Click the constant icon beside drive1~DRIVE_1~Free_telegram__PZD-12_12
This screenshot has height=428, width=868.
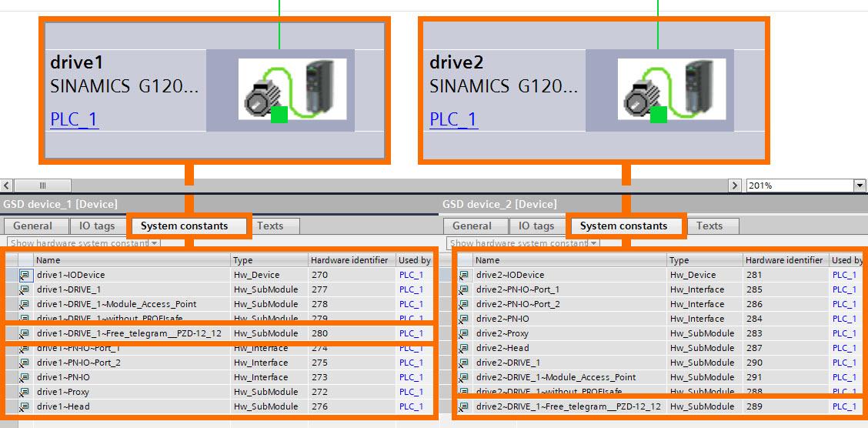coord(25,333)
